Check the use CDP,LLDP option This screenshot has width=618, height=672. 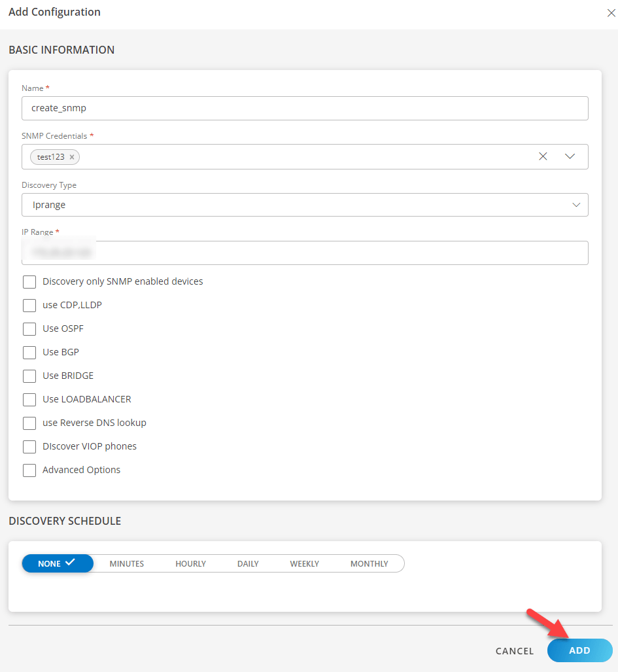(29, 305)
